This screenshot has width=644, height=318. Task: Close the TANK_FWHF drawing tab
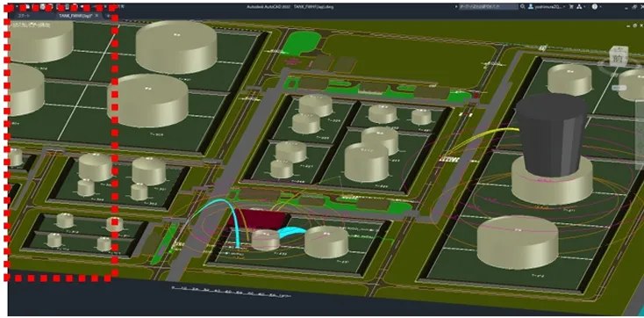click(x=97, y=16)
